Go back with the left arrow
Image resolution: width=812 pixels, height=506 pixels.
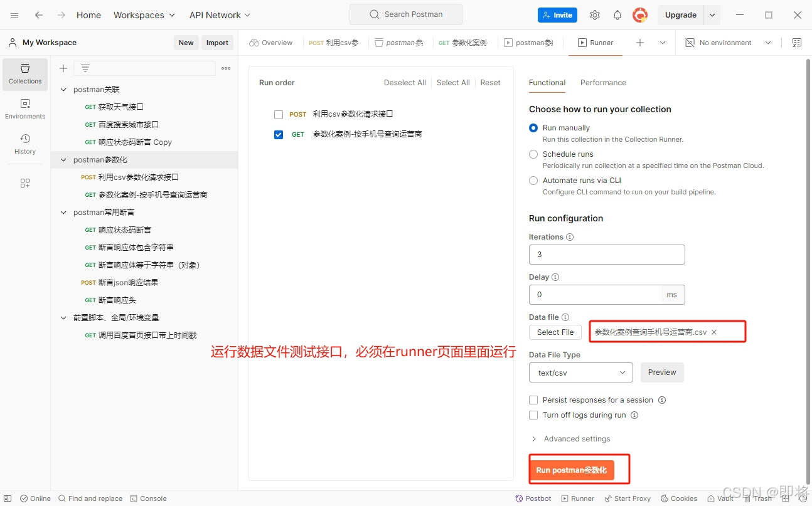click(x=39, y=15)
